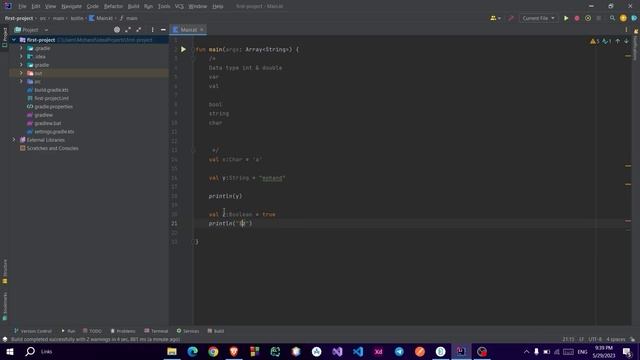Image resolution: width=640 pixels, height=360 pixels.
Task: Toggle the Project tool window side button
Action: pos(4,37)
